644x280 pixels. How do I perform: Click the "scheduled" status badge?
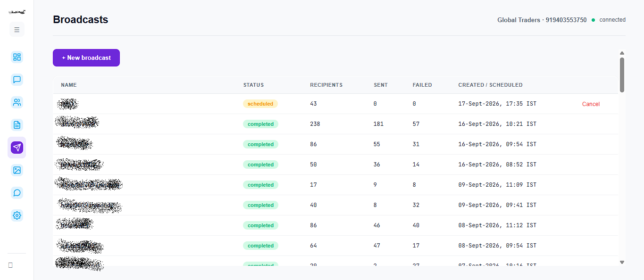pyautogui.click(x=260, y=104)
